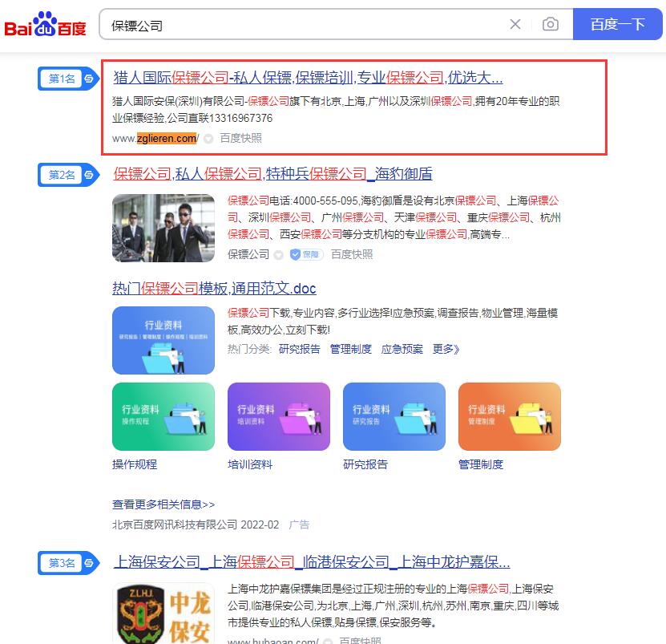Click 更多》 in the 热门分类 row
The height and width of the screenshot is (644, 666).
point(446,349)
